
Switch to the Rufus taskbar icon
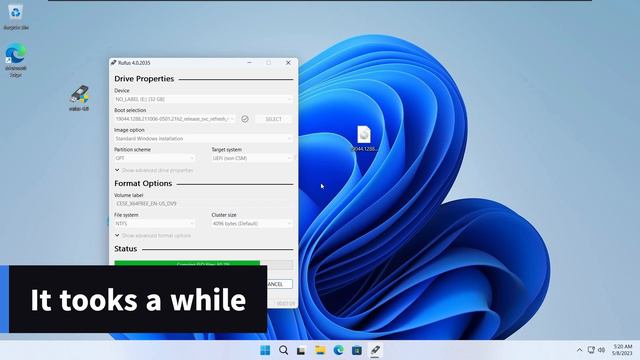(x=375, y=350)
